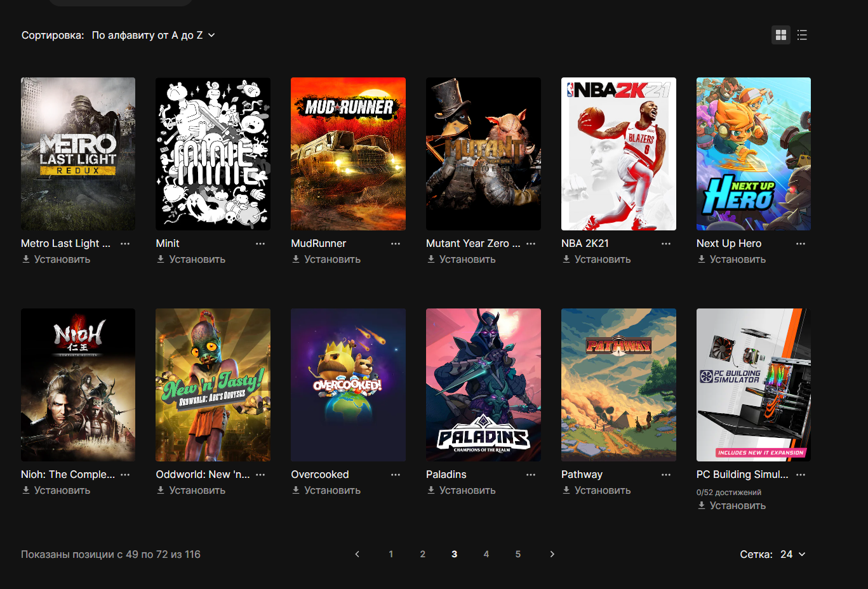Open more options for Mutant Year Zero
The height and width of the screenshot is (589, 868).
pyautogui.click(x=531, y=244)
